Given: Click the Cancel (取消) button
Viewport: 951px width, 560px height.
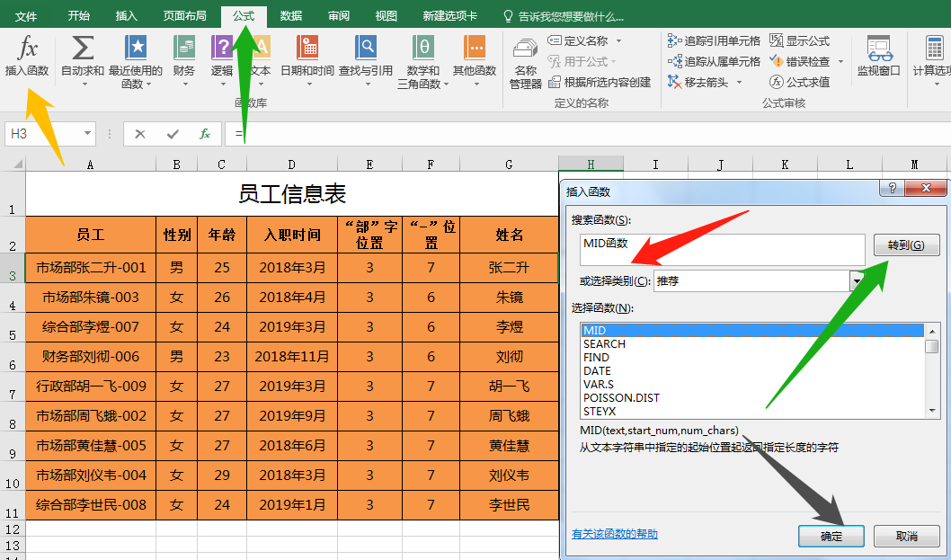Looking at the screenshot, I should [906, 537].
